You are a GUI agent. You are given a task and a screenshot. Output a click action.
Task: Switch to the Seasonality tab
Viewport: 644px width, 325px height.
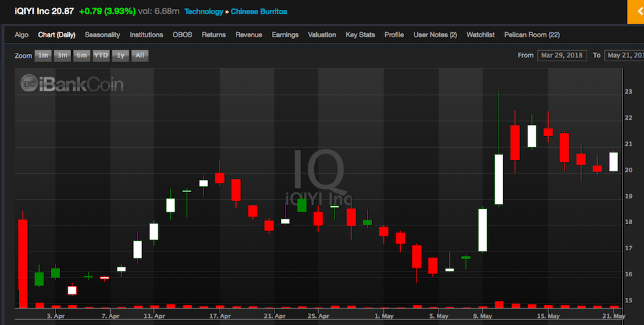pyautogui.click(x=102, y=35)
